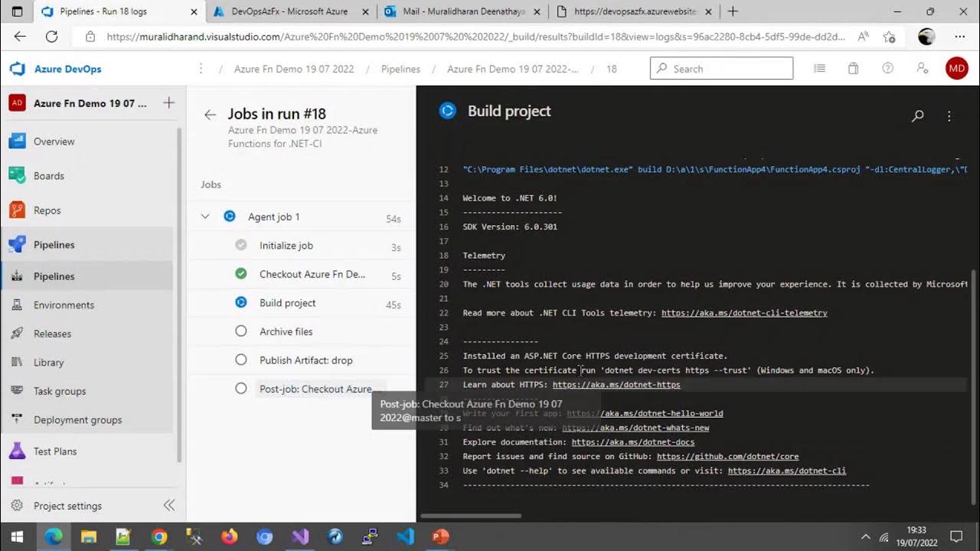Select the Post-job: Checkout Azure step
This screenshot has width=980, height=551.
tap(302, 389)
